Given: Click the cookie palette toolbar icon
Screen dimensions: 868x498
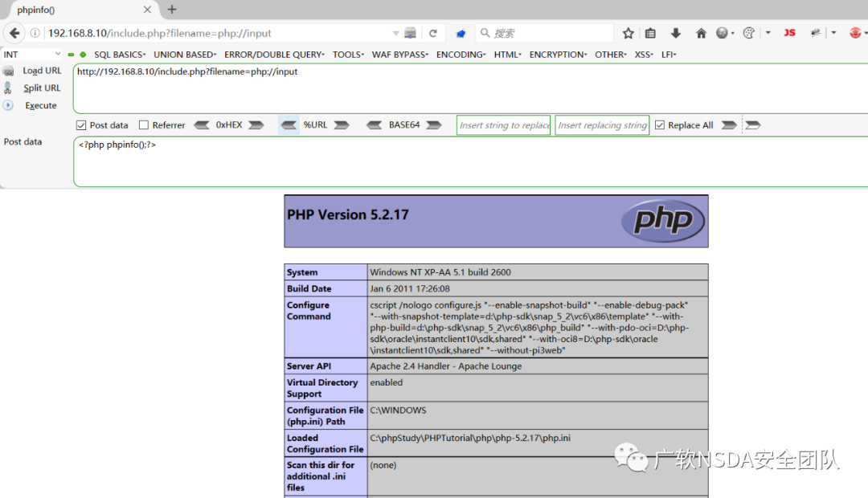Looking at the screenshot, I should (748, 33).
